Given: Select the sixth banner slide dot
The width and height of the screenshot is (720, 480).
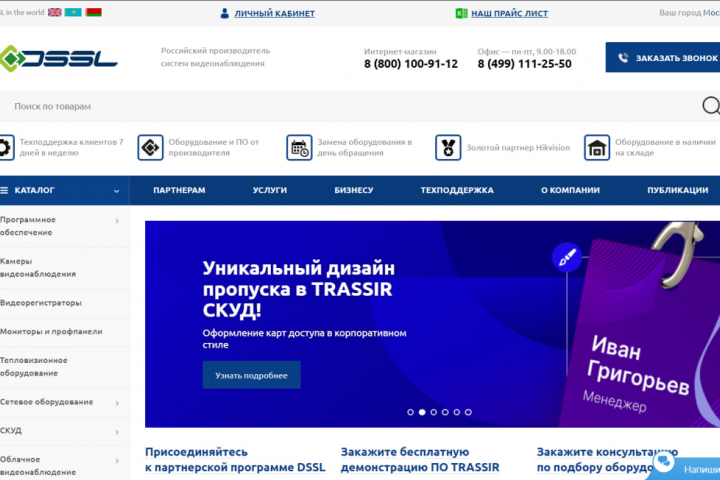Looking at the screenshot, I should (468, 412).
